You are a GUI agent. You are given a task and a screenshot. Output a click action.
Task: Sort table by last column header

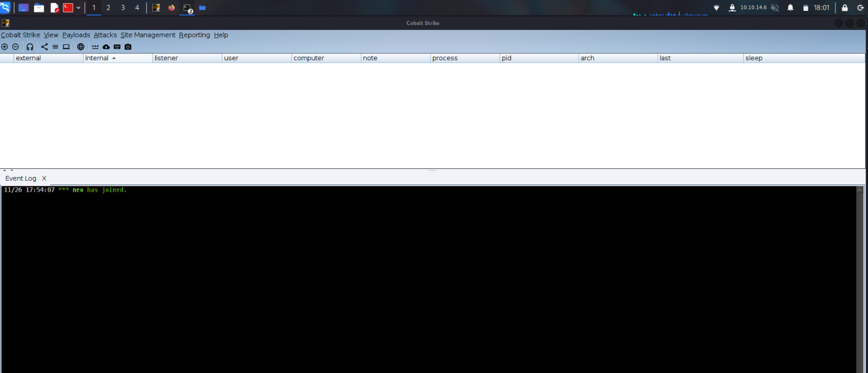700,58
